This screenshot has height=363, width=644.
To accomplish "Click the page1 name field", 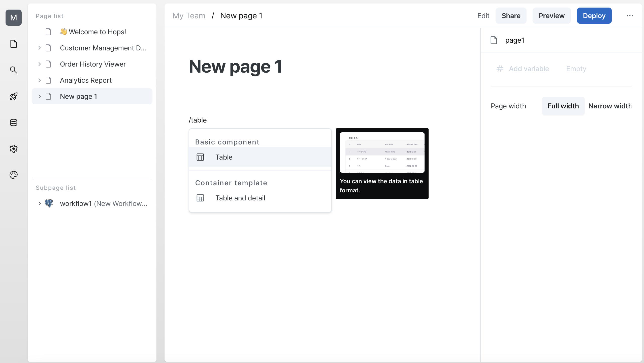I will pyautogui.click(x=515, y=40).
